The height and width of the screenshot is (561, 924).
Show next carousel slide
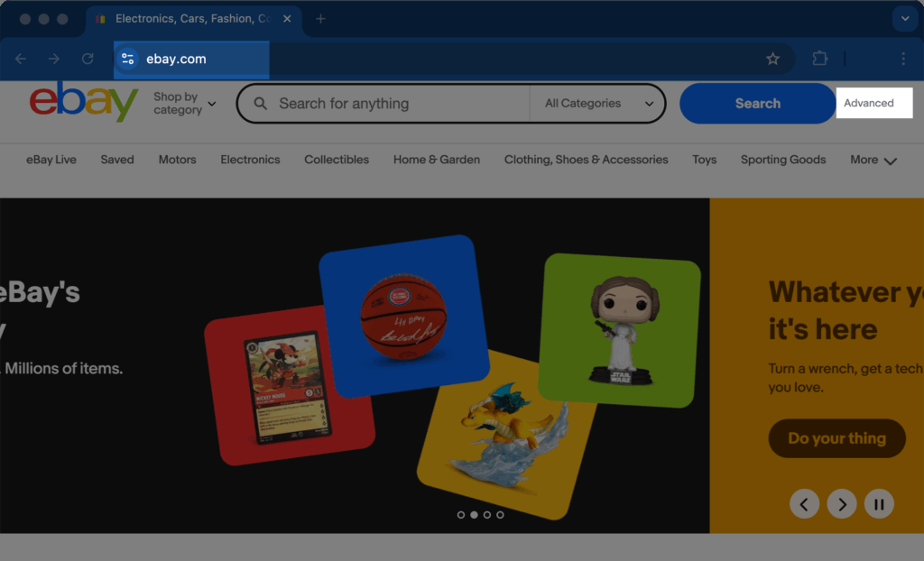(x=841, y=503)
